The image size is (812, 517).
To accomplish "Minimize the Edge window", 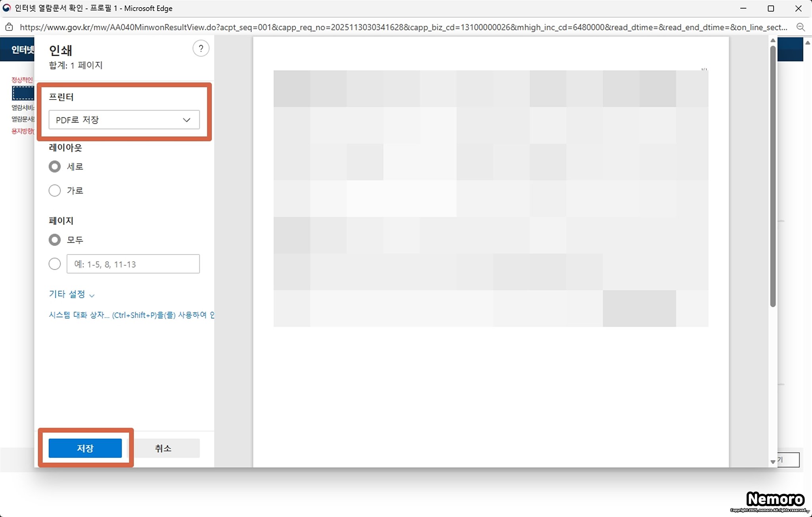I will click(743, 8).
